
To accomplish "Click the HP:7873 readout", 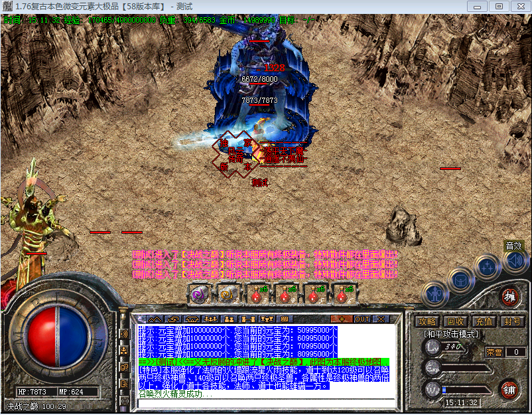I will tap(32, 392).
